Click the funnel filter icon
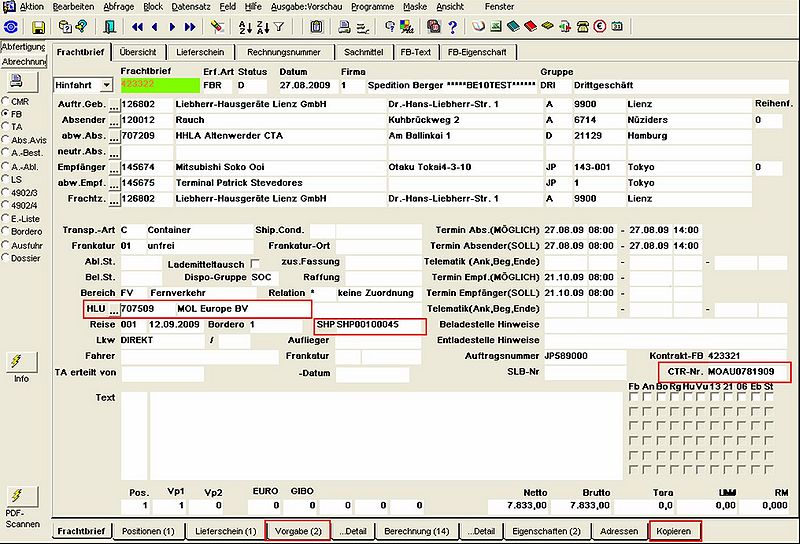The width and height of the screenshot is (800, 544). point(279,27)
